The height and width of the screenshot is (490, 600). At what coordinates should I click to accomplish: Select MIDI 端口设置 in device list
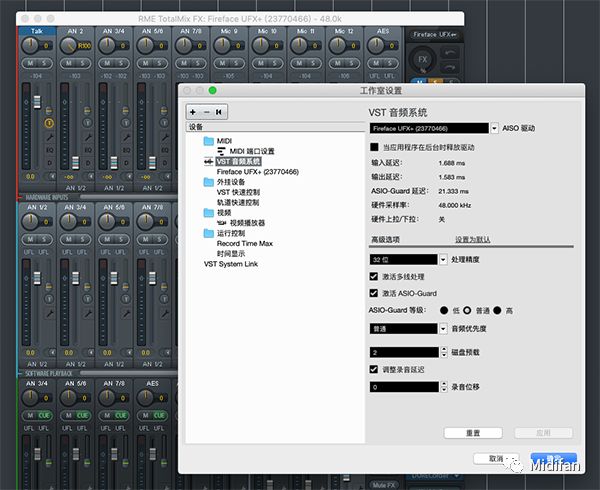251,151
